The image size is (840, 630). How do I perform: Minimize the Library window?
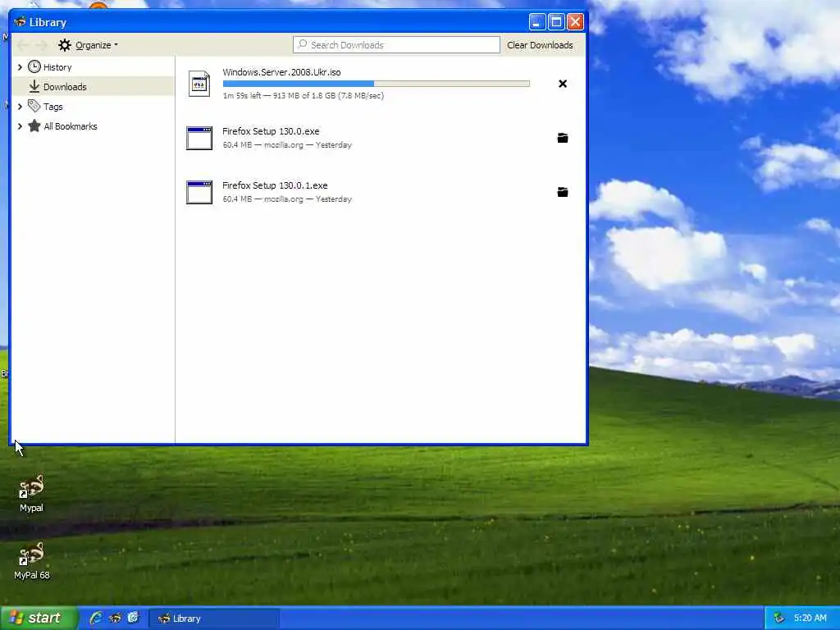[x=537, y=22]
